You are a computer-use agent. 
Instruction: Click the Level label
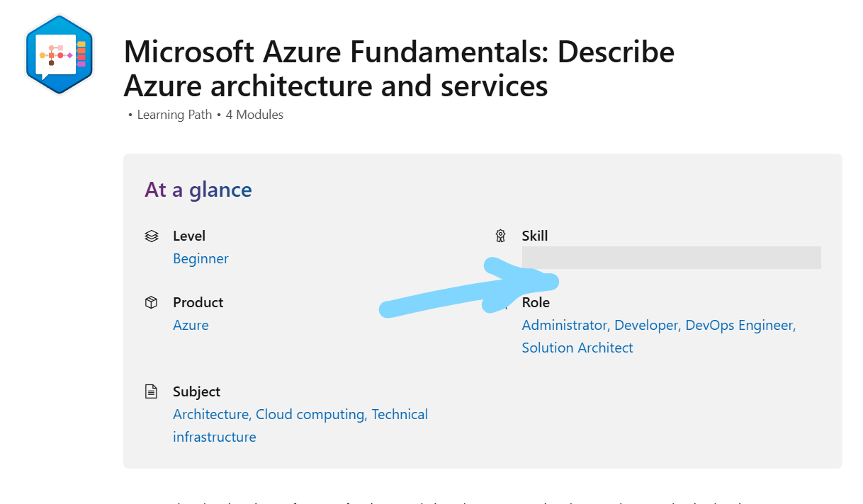point(189,236)
